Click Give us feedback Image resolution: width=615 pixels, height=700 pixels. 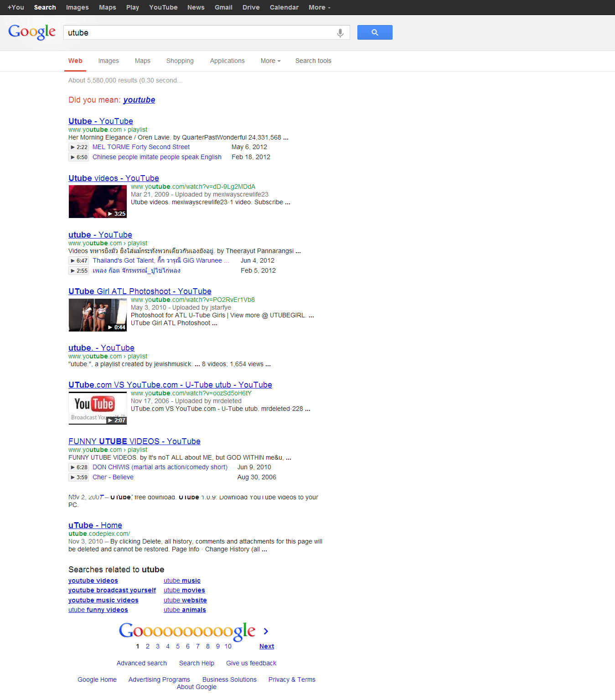click(x=251, y=663)
